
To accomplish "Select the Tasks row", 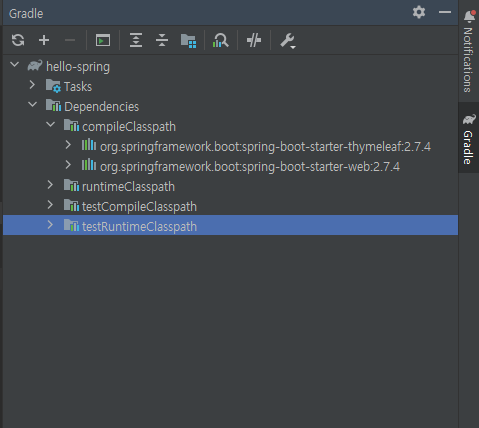I will 230,86.
